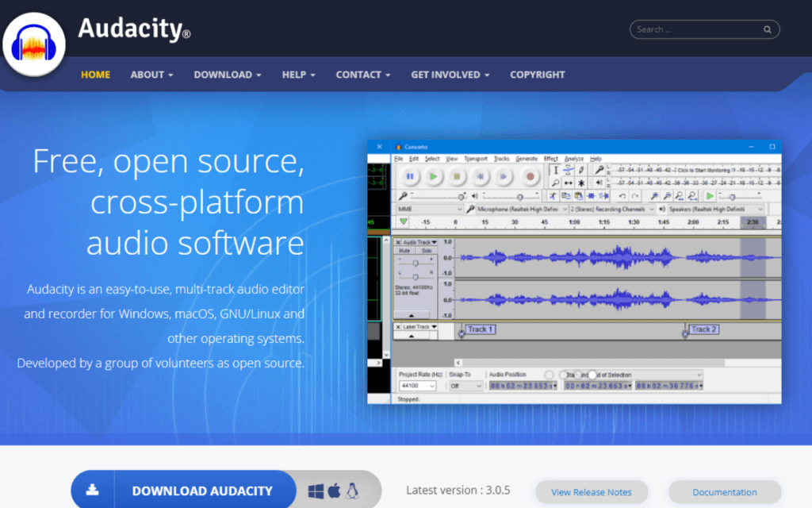Open the Transport menu

(476, 159)
